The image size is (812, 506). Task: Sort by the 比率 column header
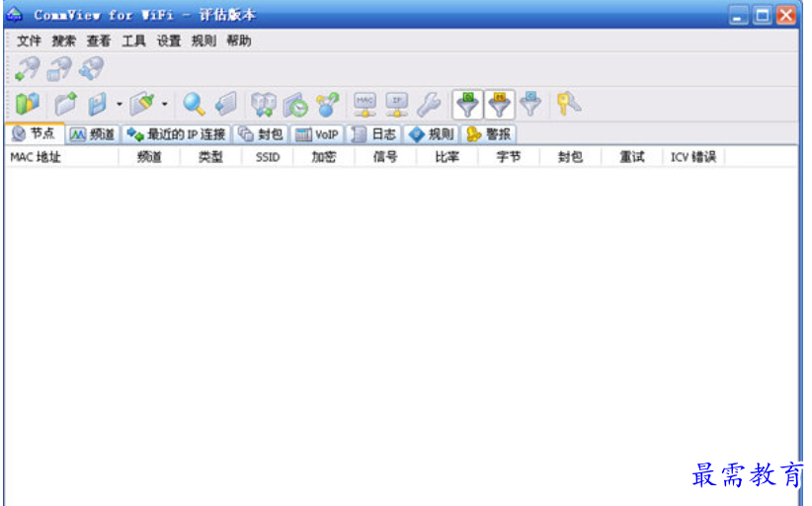tap(447, 157)
